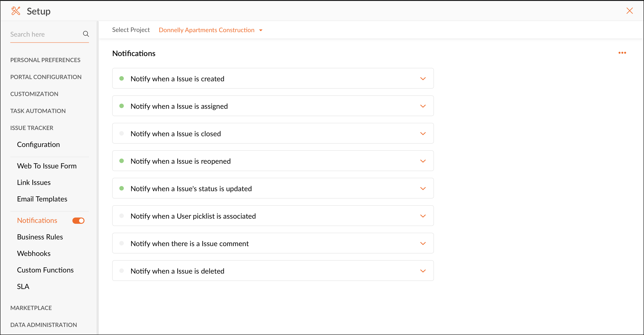Click status dot for Issue is deleted
Image resolution: width=644 pixels, height=335 pixels.
[122, 271]
